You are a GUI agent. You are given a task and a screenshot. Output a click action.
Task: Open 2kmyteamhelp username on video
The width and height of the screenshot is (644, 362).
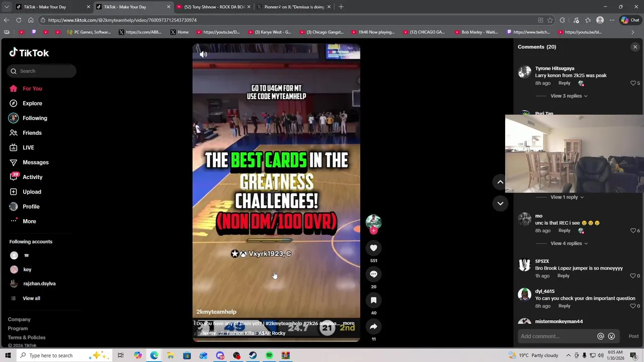point(216,312)
